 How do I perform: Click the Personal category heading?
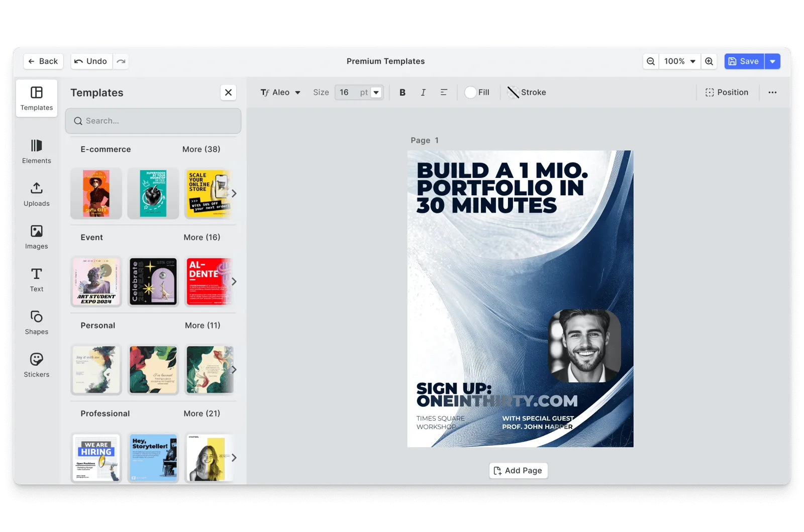coord(97,326)
